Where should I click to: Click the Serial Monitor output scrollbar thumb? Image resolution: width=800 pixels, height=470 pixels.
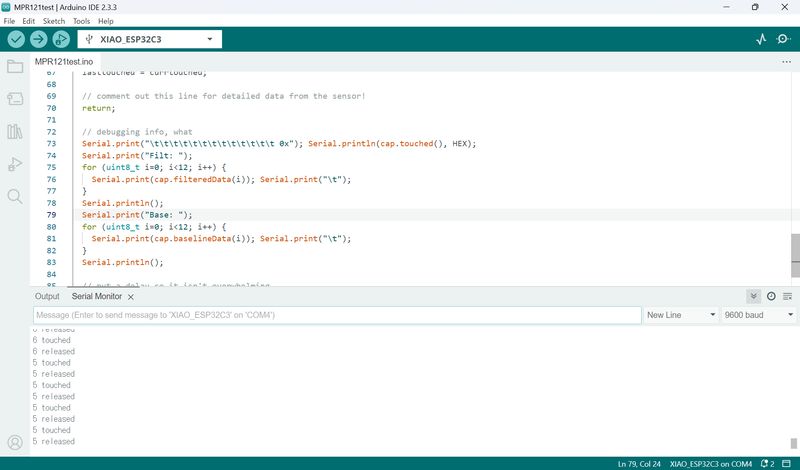(x=793, y=443)
